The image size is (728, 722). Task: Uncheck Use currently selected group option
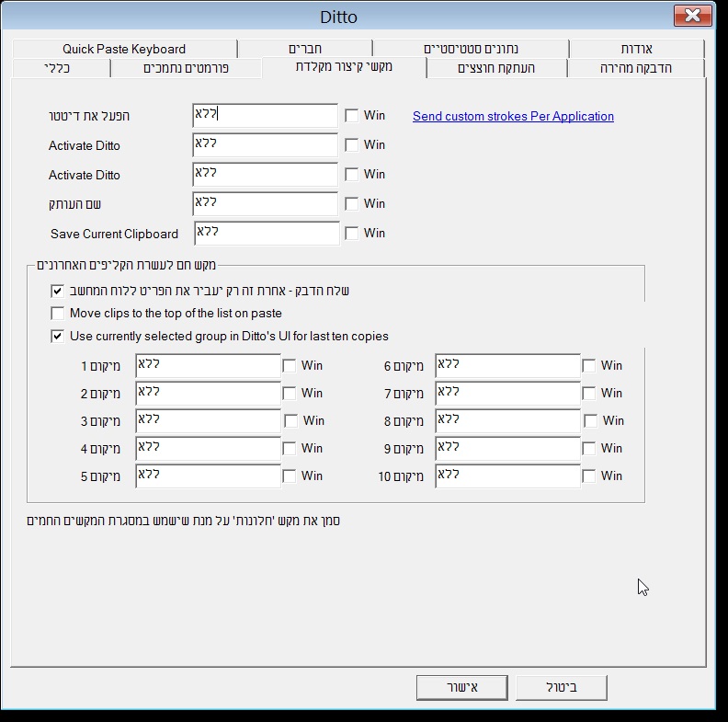point(57,336)
